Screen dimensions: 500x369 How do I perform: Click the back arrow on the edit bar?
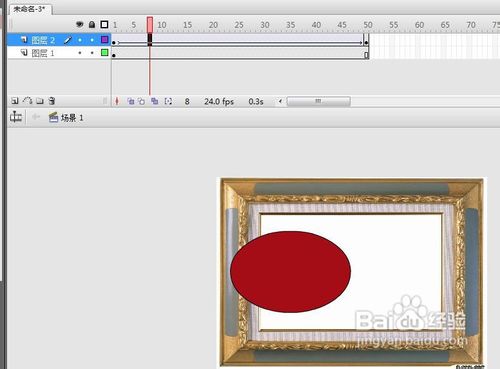click(36, 117)
